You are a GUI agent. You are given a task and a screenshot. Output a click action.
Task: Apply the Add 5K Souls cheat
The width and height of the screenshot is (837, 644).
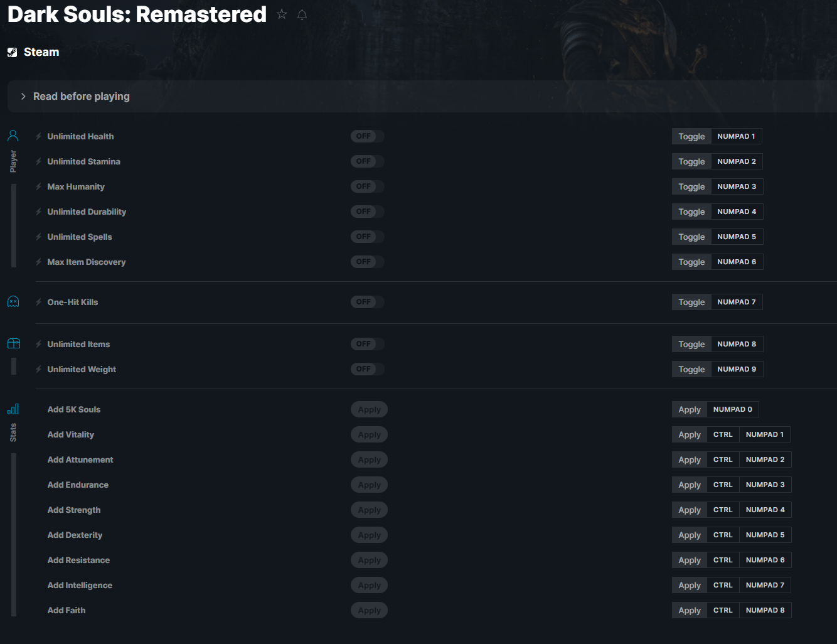[369, 409]
